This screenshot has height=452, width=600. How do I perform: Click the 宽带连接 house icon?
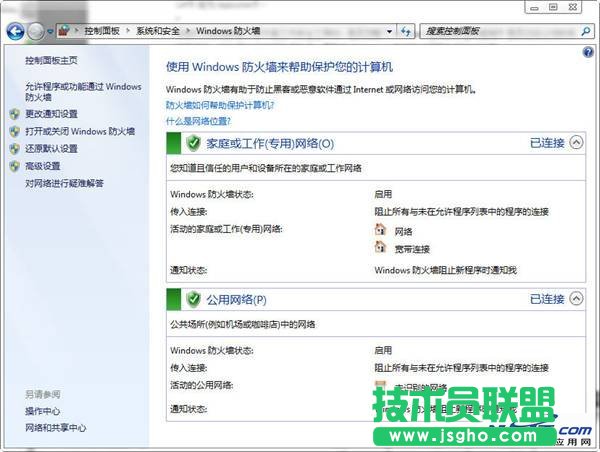tap(380, 247)
